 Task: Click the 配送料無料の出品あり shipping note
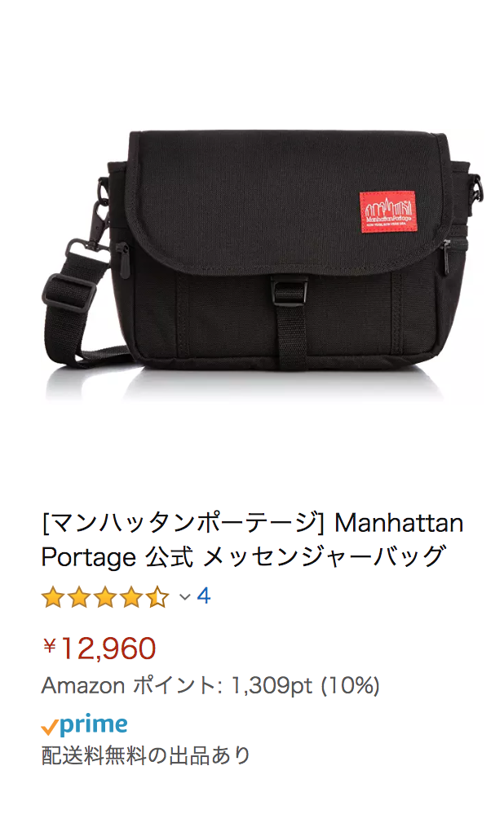[146, 755]
